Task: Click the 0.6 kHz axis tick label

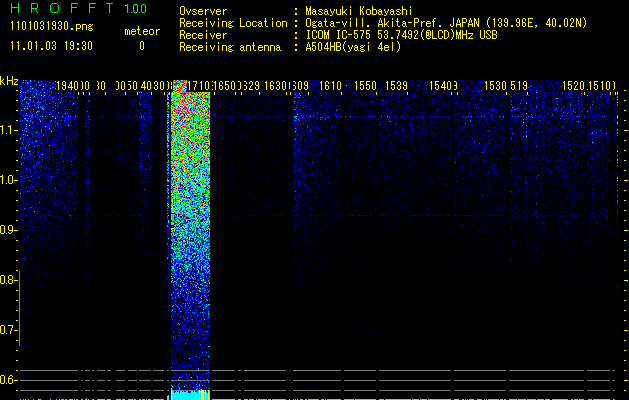Action: tap(8, 380)
